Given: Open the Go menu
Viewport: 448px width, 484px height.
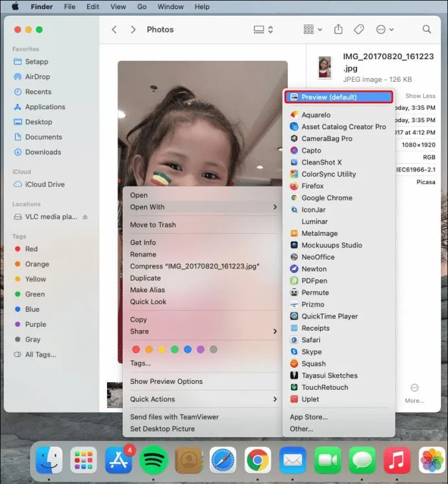Looking at the screenshot, I should pyautogui.click(x=142, y=6).
